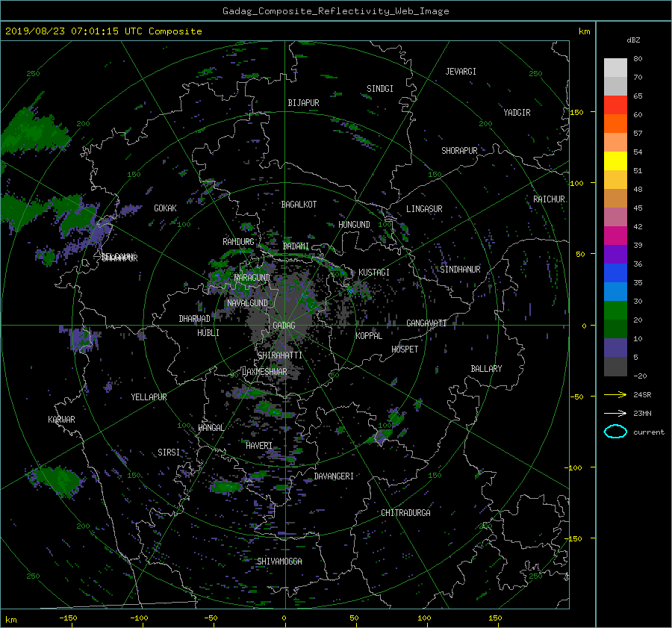Click the cyan current ellipse icon
The width and height of the screenshot is (672, 628).
[x=615, y=432]
